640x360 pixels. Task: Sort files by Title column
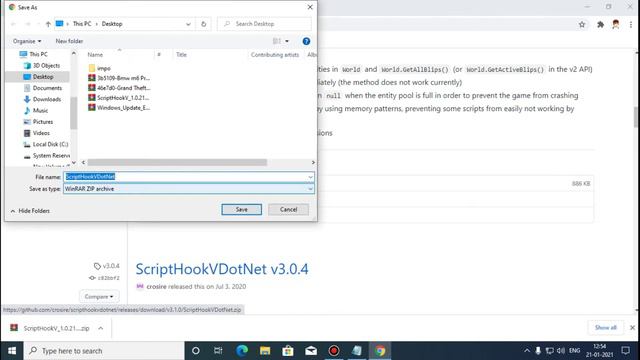(181, 55)
